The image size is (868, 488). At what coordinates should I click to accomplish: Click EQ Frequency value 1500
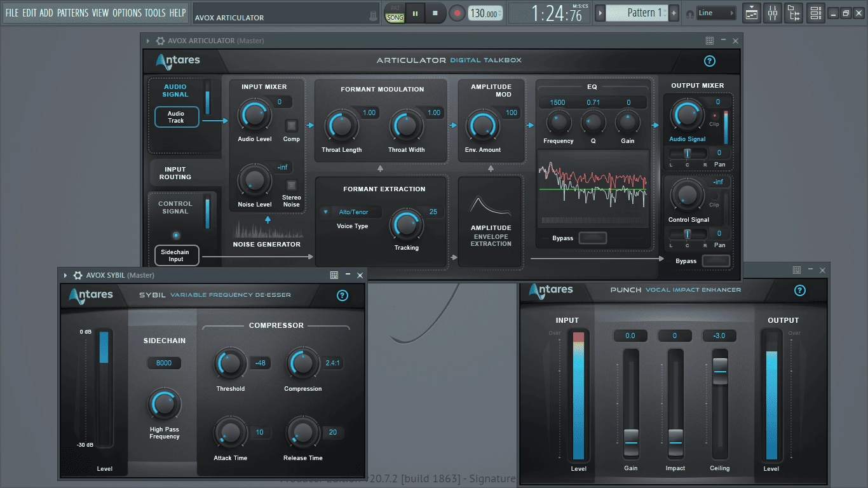point(557,102)
